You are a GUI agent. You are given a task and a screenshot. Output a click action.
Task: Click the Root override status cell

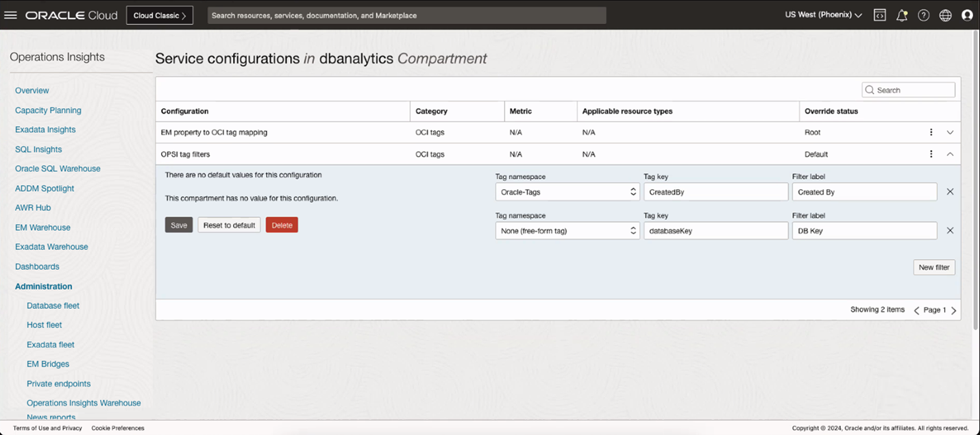(x=813, y=132)
